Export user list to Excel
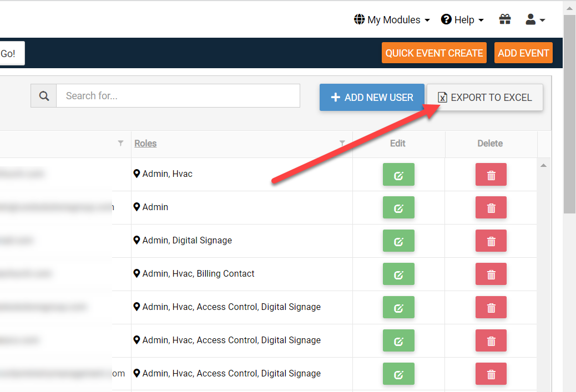This screenshot has width=576, height=392. pos(484,98)
